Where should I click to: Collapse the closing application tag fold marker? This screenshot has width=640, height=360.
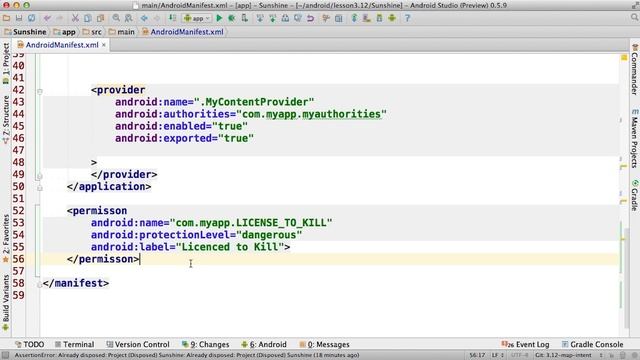click(x=40, y=188)
